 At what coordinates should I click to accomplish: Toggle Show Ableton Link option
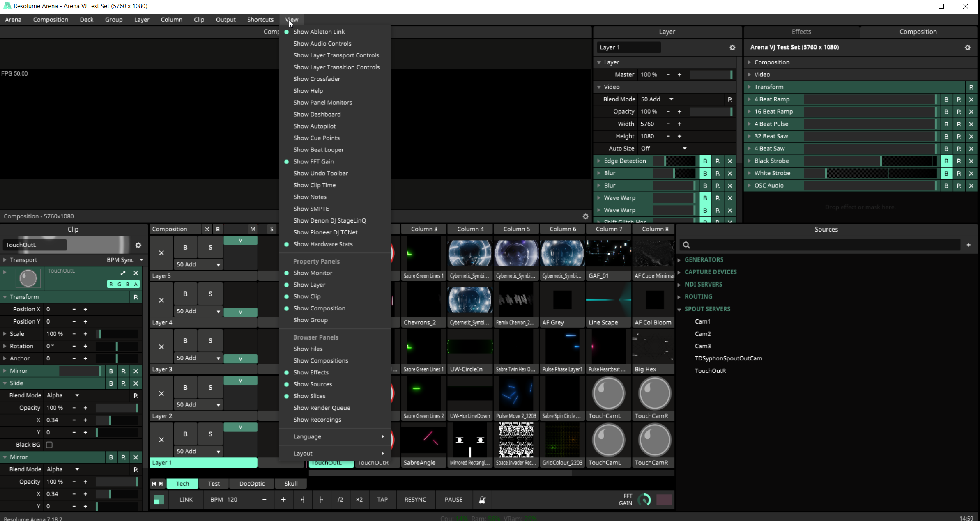click(319, 32)
